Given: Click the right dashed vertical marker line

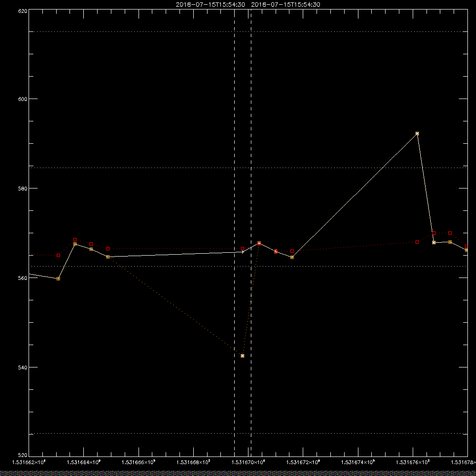Looking at the screenshot, I should point(251,233).
